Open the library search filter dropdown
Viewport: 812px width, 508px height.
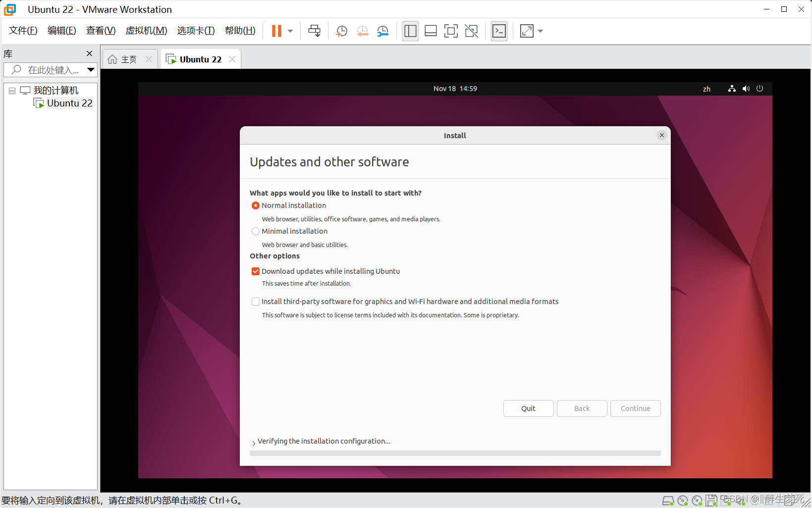(91, 70)
